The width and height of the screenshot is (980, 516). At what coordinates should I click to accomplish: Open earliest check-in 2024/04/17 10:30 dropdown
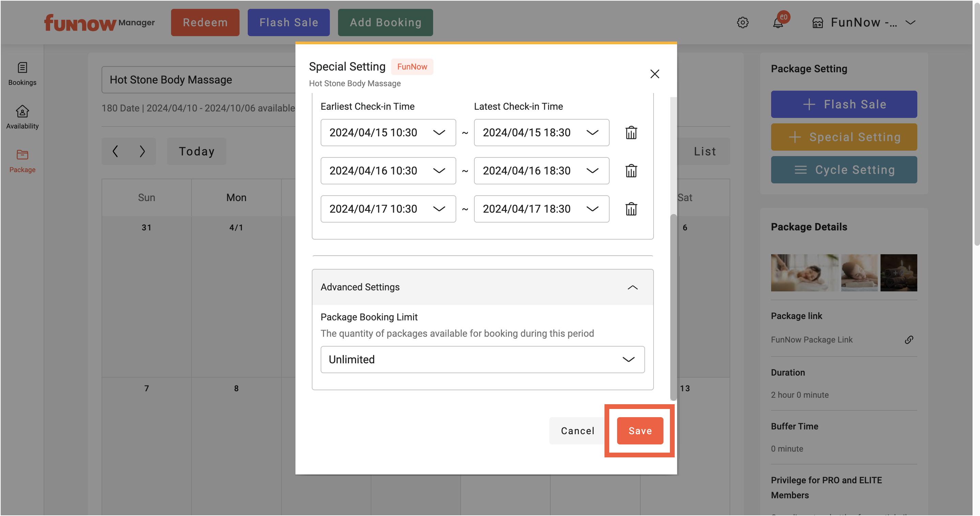388,209
